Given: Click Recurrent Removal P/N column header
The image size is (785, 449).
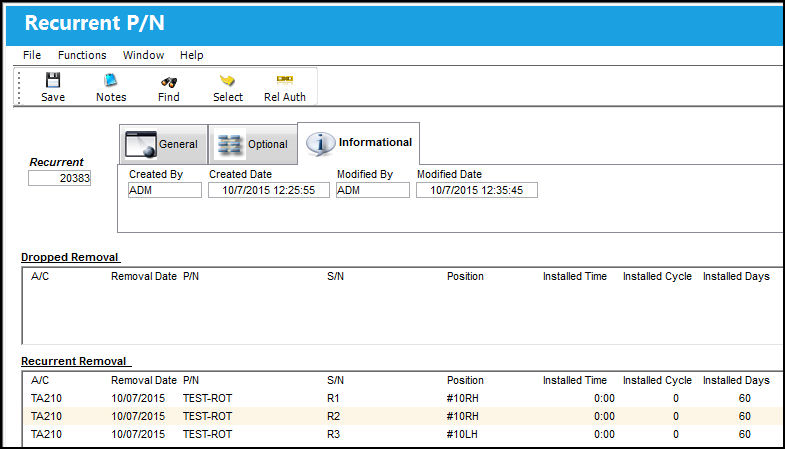Looking at the screenshot, I should coord(191,380).
